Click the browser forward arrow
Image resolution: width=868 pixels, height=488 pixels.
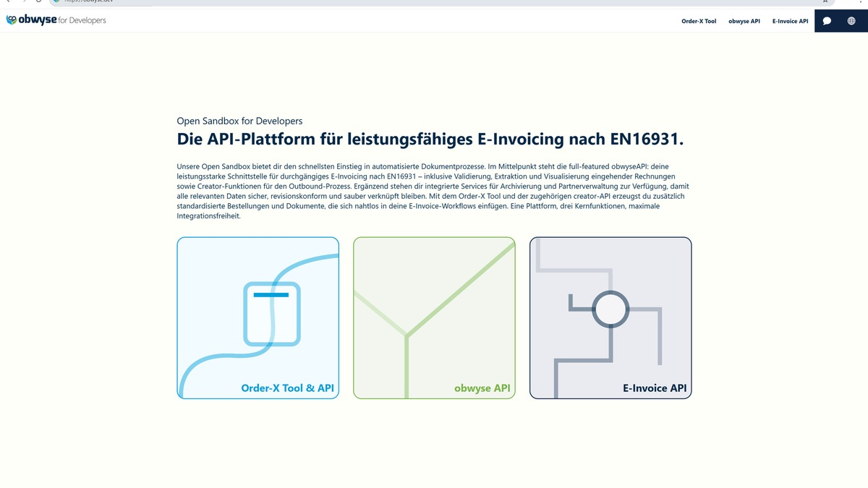tap(22, 1)
